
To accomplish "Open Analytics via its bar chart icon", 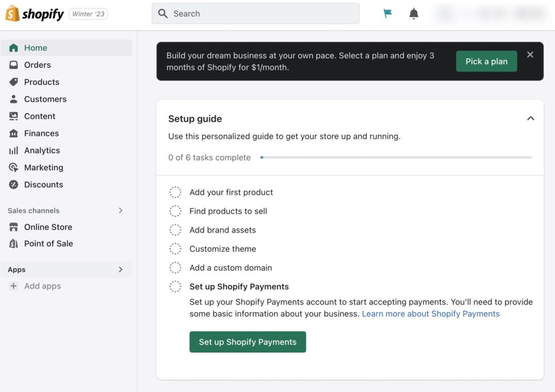I will [x=14, y=151].
